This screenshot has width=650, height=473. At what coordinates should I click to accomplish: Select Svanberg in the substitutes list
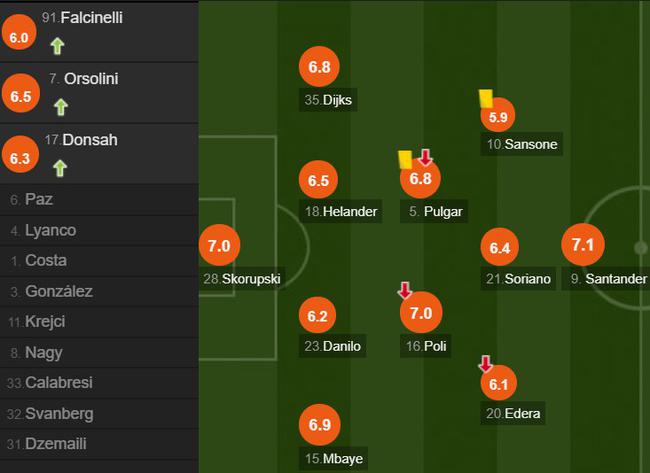point(59,413)
